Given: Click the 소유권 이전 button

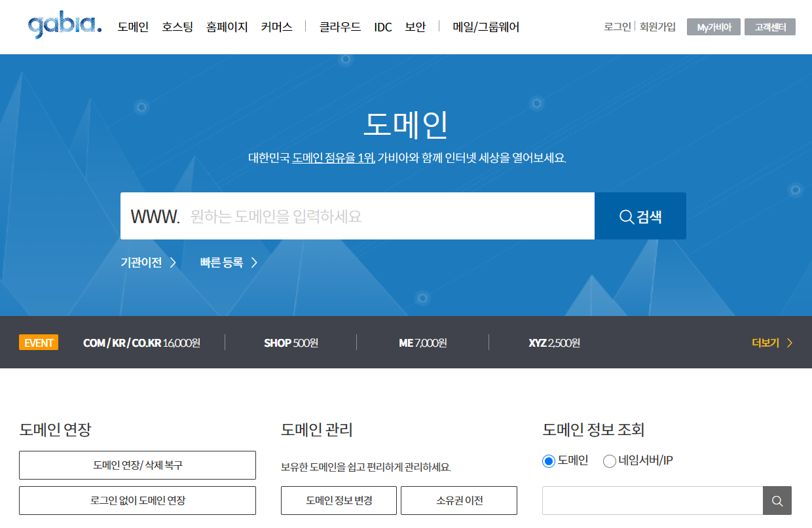Looking at the screenshot, I should (x=459, y=501).
